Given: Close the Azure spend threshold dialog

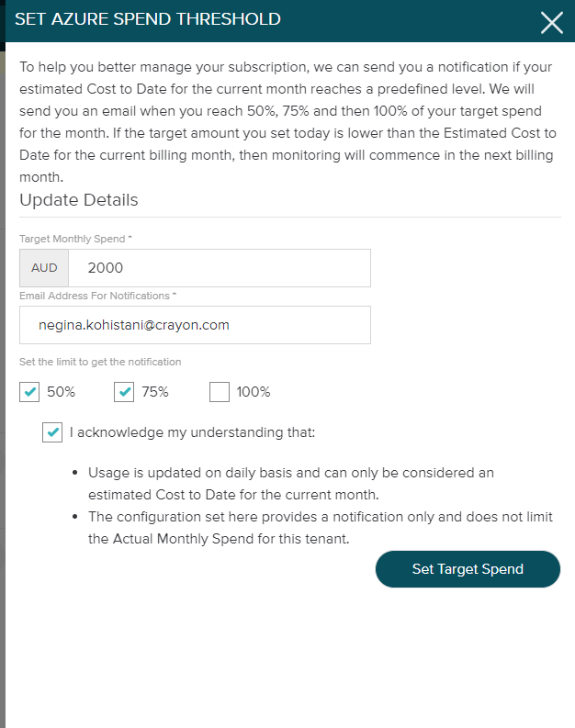Looking at the screenshot, I should pyautogui.click(x=551, y=23).
